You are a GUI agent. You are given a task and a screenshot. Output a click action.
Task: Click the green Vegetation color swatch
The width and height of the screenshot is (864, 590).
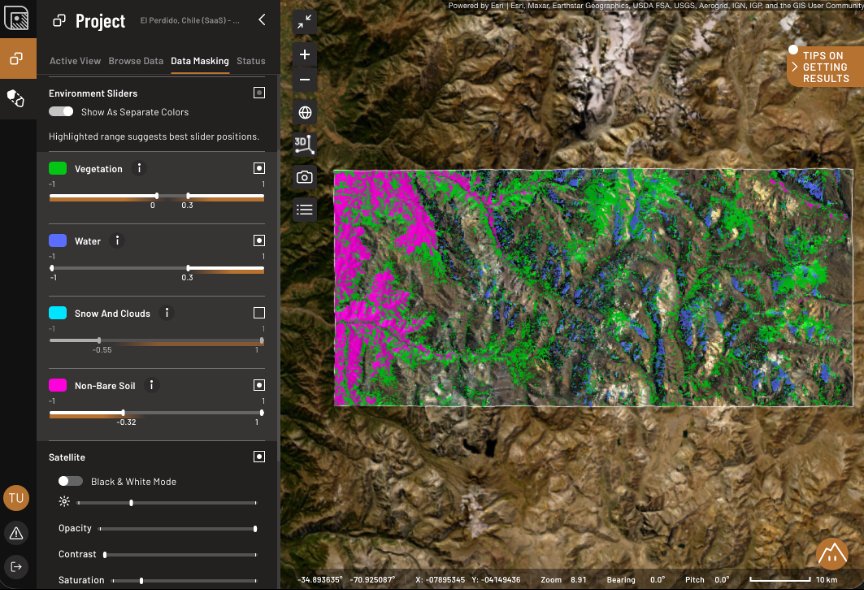58,168
